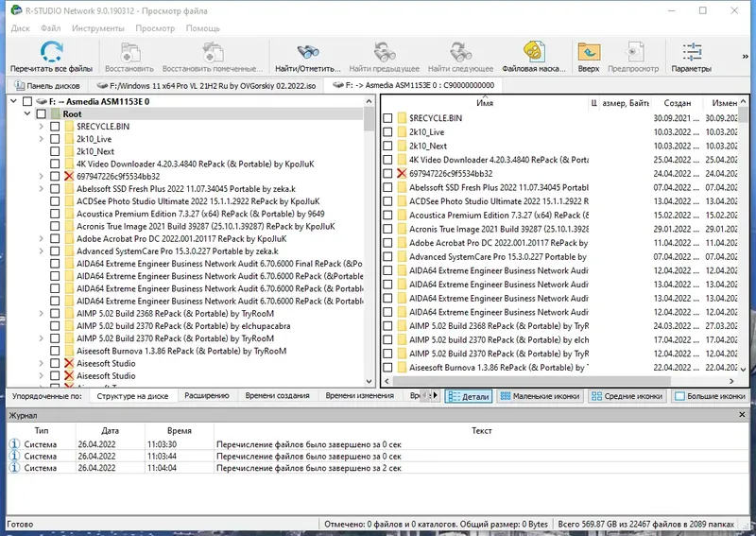Open the Инструменты menu
The height and width of the screenshot is (536, 756).
point(98,28)
